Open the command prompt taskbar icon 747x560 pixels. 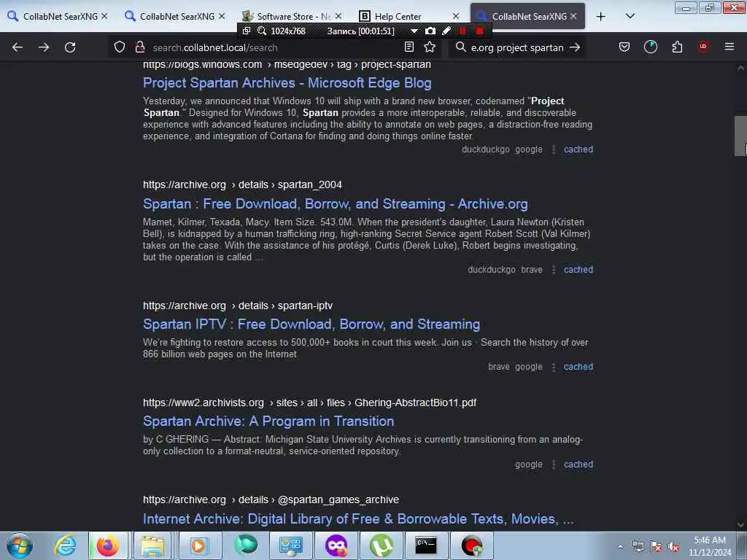(425, 545)
